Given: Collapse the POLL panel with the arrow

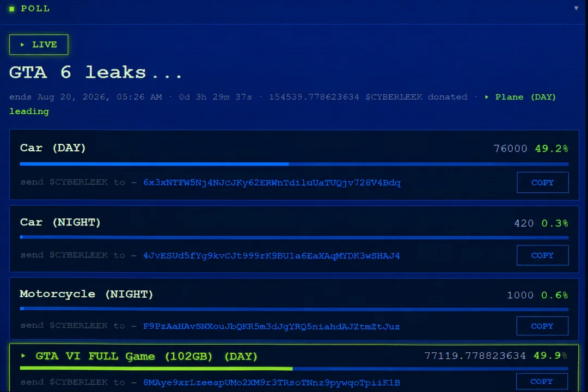Looking at the screenshot, I should [576, 8].
